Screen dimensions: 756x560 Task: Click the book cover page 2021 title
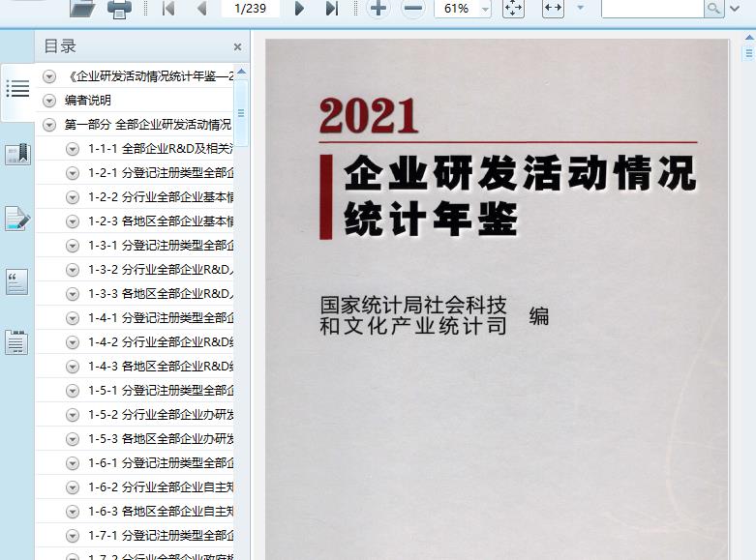click(x=369, y=116)
